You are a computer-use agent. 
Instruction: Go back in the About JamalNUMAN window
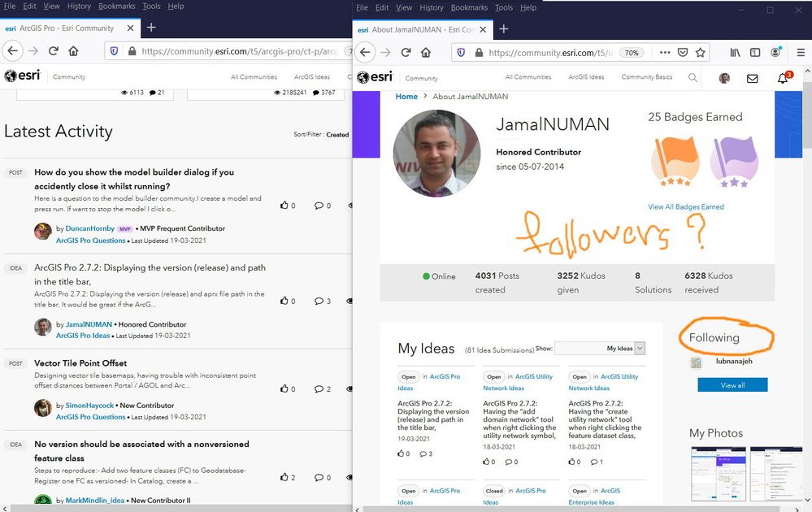coord(366,52)
